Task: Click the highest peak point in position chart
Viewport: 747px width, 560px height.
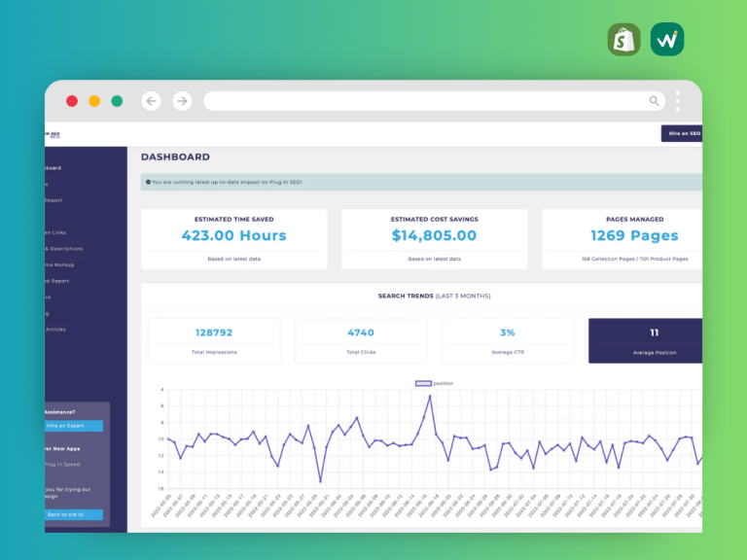Action: coord(430,397)
